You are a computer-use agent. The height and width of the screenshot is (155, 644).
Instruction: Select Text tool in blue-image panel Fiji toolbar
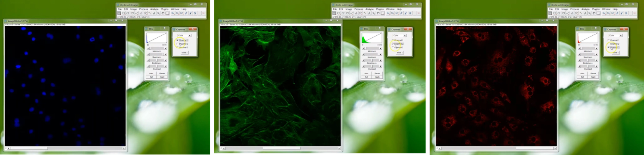point(154,13)
